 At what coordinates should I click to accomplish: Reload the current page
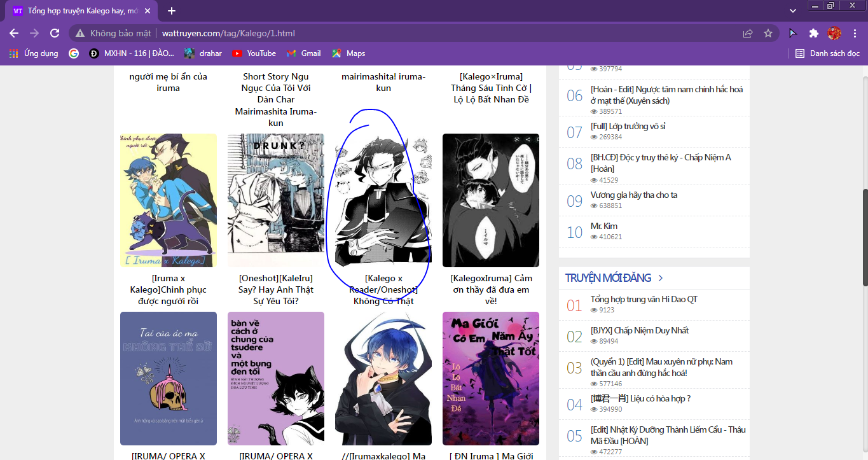(x=55, y=33)
